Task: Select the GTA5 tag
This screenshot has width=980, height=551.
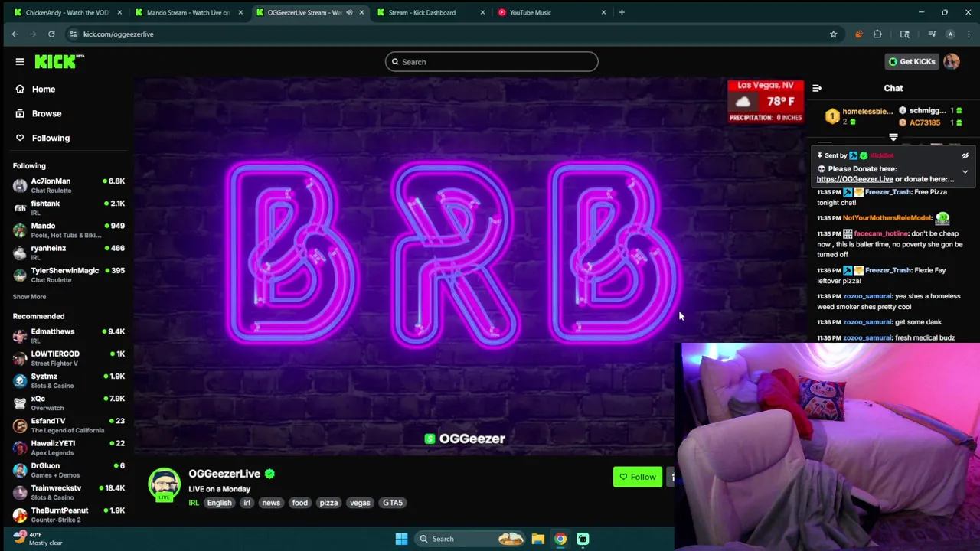Action: coord(393,503)
